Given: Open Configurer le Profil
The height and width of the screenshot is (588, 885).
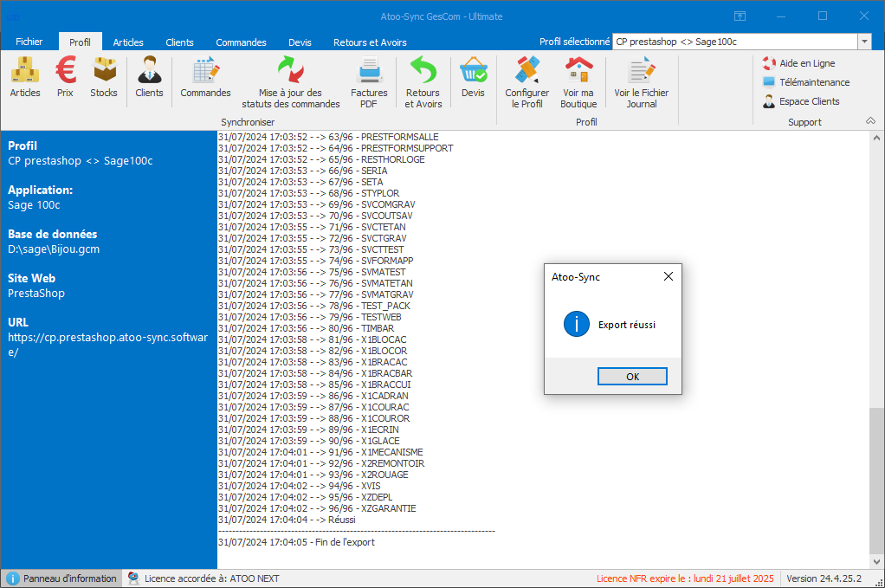Looking at the screenshot, I should coord(526,82).
